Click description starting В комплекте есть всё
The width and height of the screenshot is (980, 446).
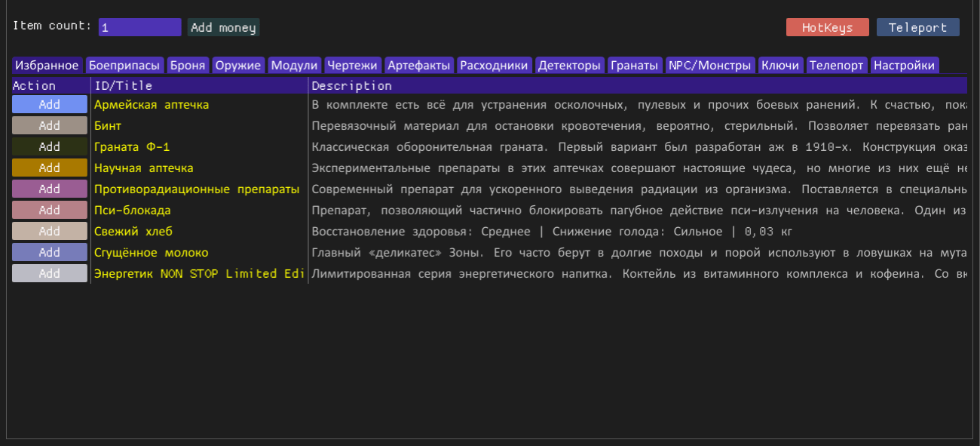(639, 104)
